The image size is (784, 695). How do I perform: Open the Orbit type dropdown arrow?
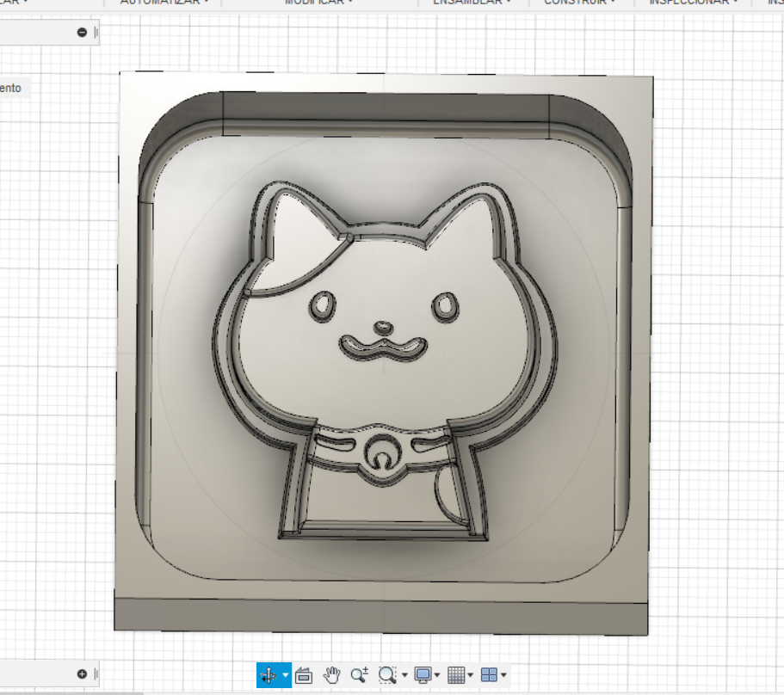[x=286, y=675]
